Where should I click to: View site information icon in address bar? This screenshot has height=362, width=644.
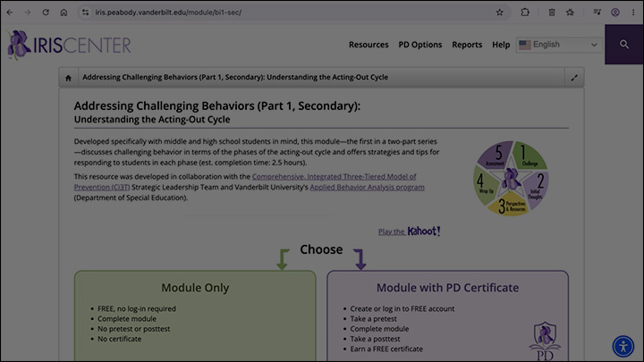point(85,13)
